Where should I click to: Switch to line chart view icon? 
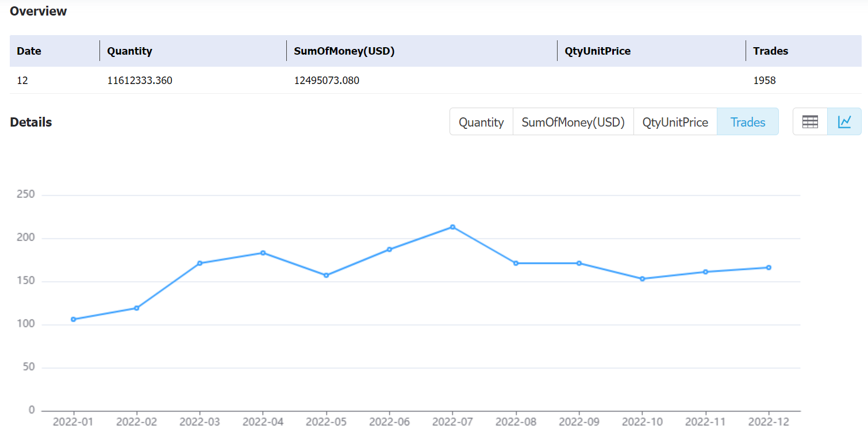coord(844,121)
